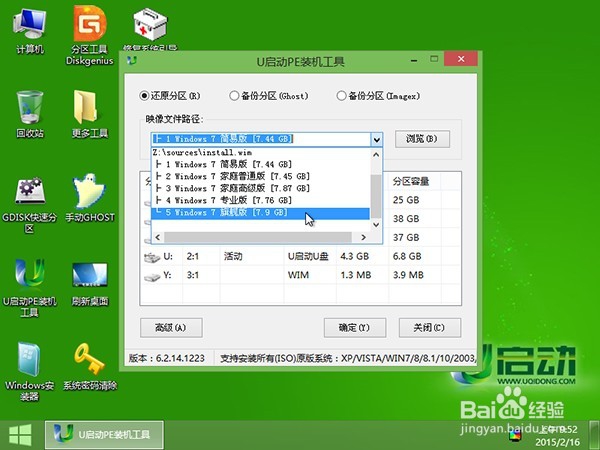Viewport: 600px width, 450px height.
Task: Select the Z:\sources\install.wim entry
Action: pyautogui.click(x=261, y=153)
